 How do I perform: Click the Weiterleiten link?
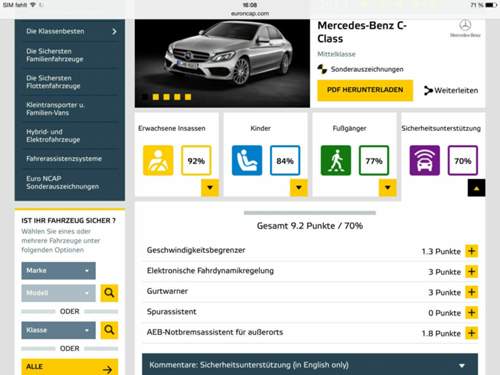click(451, 90)
